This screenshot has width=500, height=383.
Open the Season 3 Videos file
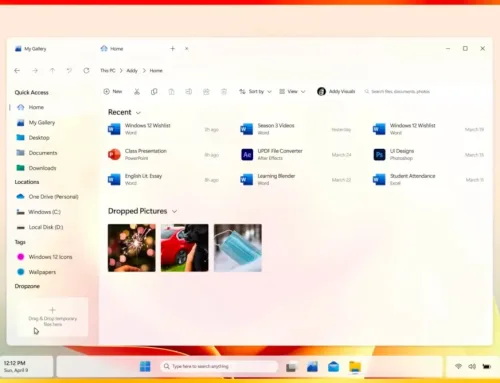[x=296, y=129]
